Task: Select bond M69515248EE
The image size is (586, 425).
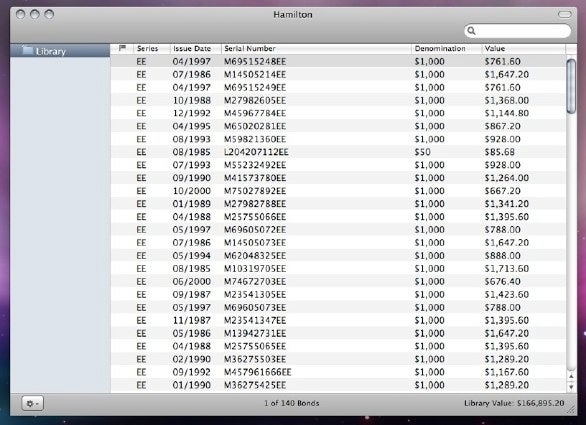Action: pyautogui.click(x=338, y=61)
